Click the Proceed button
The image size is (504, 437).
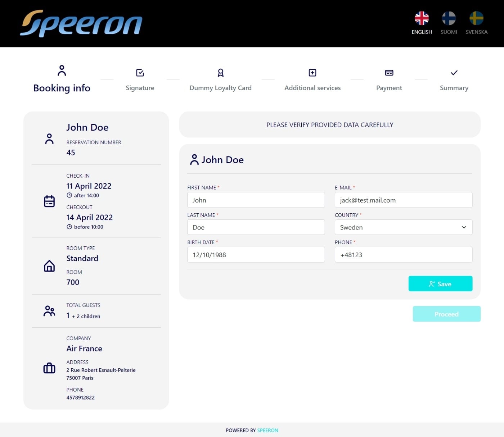446,314
